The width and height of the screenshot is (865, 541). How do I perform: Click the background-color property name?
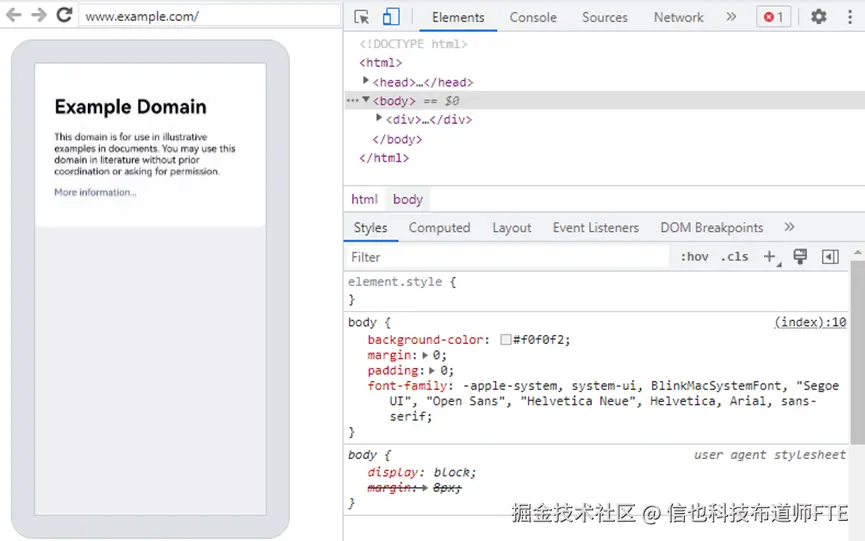coord(426,340)
